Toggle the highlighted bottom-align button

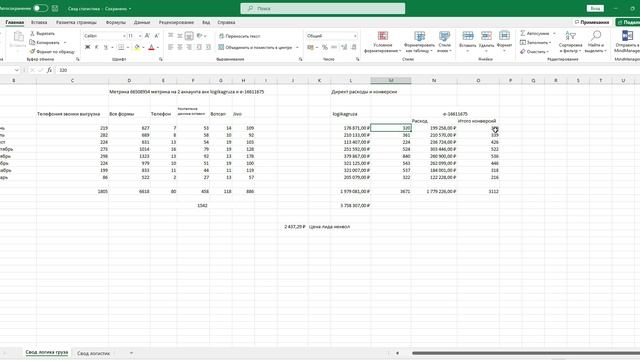point(189,36)
